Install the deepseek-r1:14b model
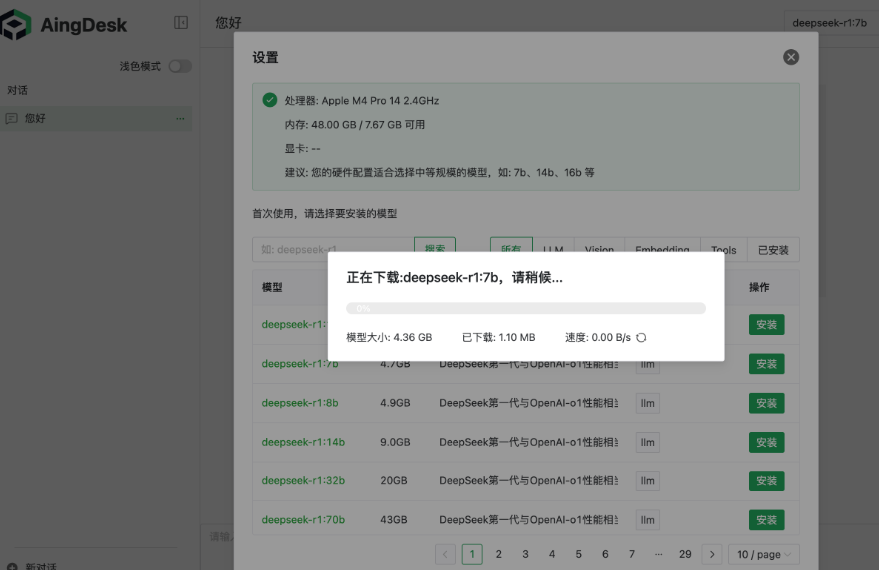 click(766, 442)
